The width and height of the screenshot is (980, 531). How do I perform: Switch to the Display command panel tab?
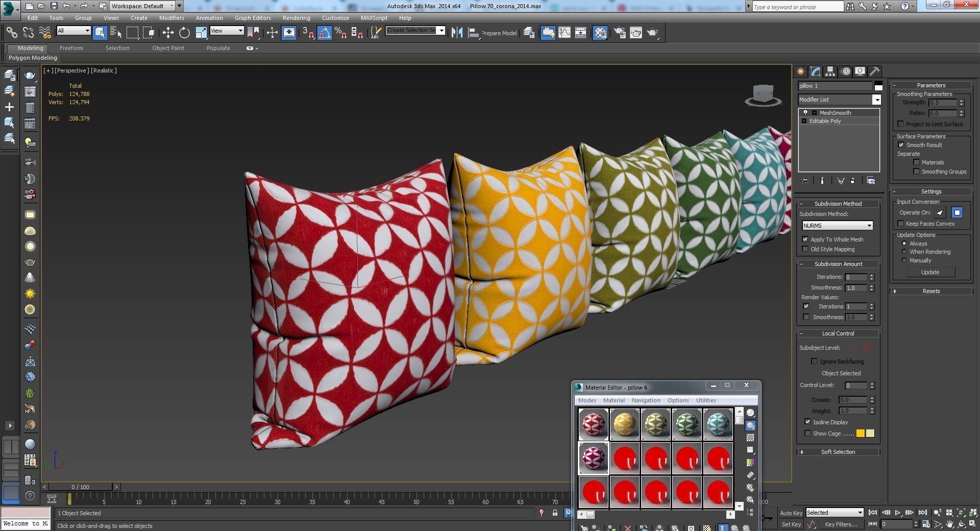860,71
